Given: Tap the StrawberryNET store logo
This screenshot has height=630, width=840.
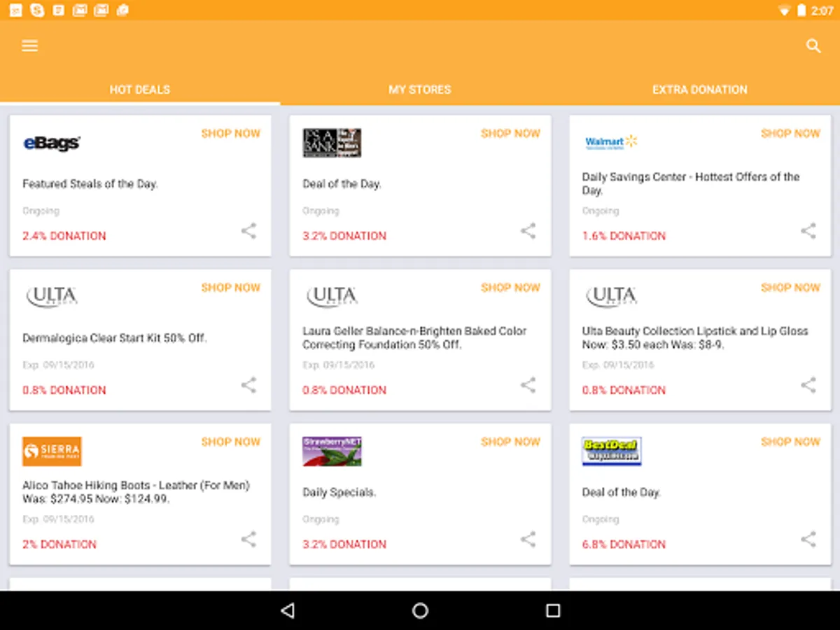Looking at the screenshot, I should [x=332, y=451].
